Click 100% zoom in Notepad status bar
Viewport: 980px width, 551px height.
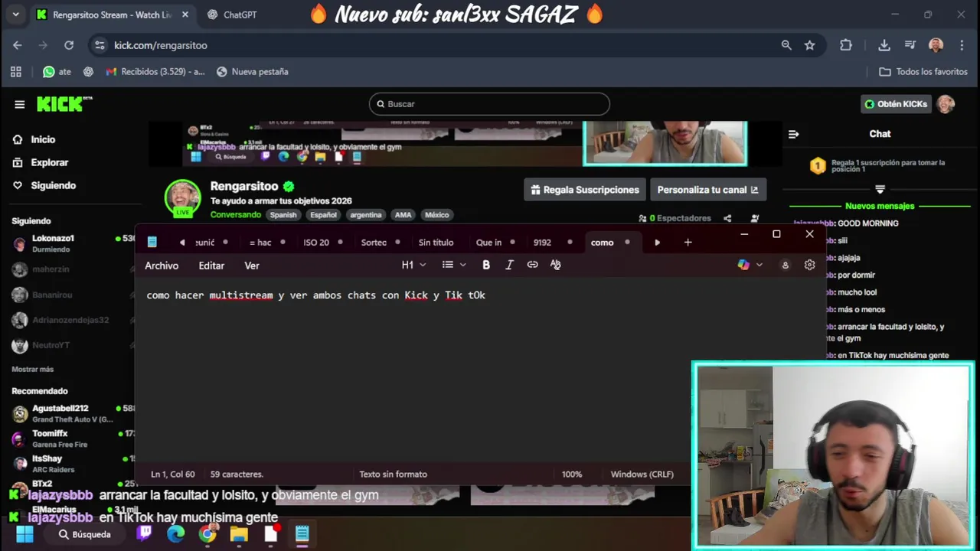(x=572, y=474)
